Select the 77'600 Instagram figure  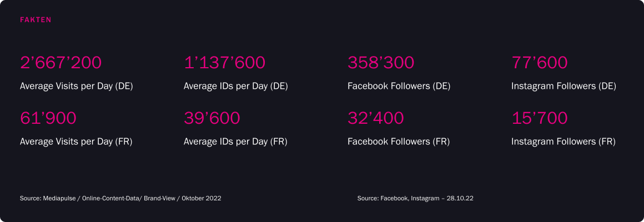point(539,63)
